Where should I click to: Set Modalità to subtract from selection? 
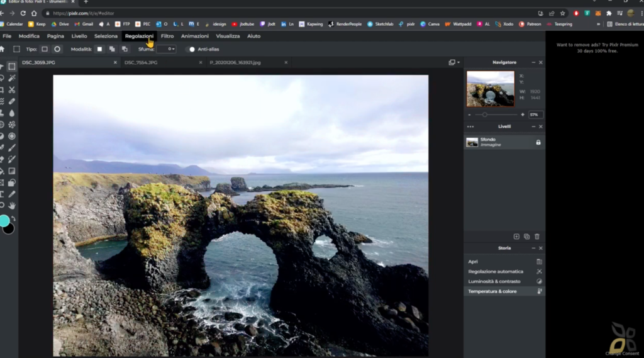coord(125,49)
